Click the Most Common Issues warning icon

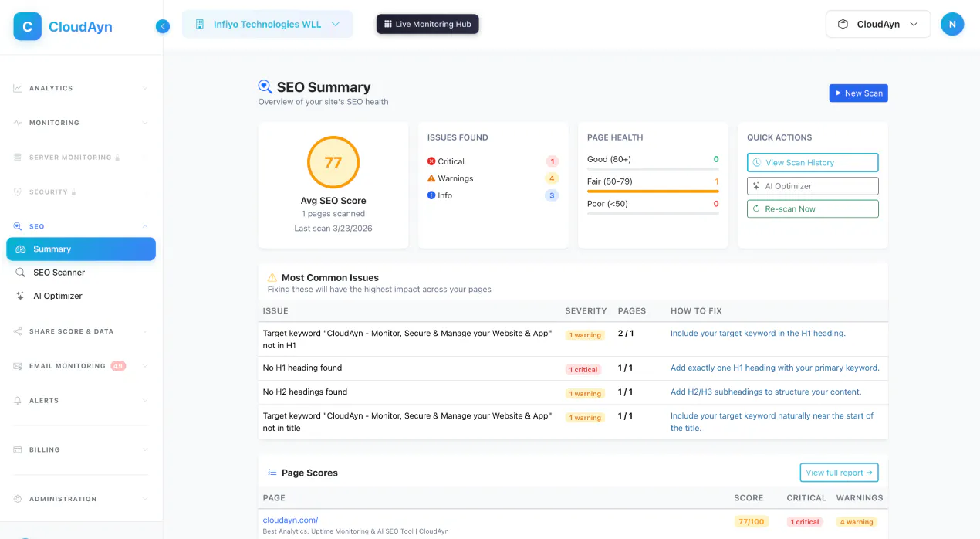272,277
